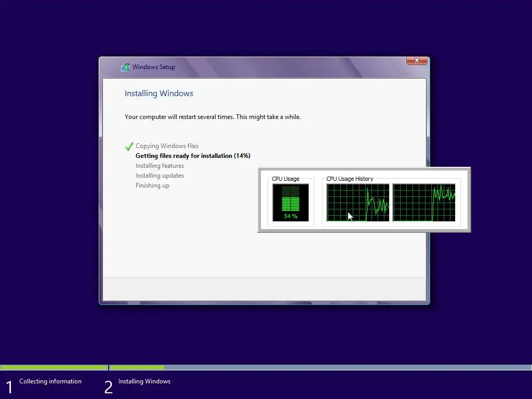Select Getting files ready for installation (14%)
The height and width of the screenshot is (399, 532).
click(x=193, y=156)
